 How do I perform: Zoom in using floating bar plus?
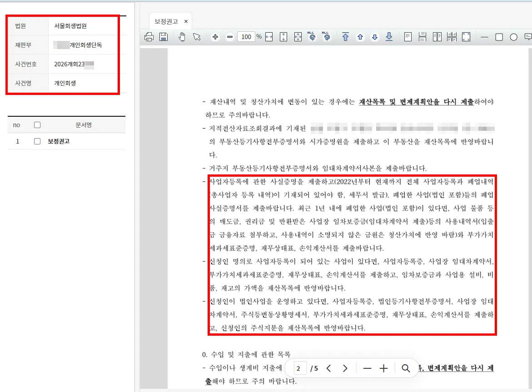click(x=384, y=368)
